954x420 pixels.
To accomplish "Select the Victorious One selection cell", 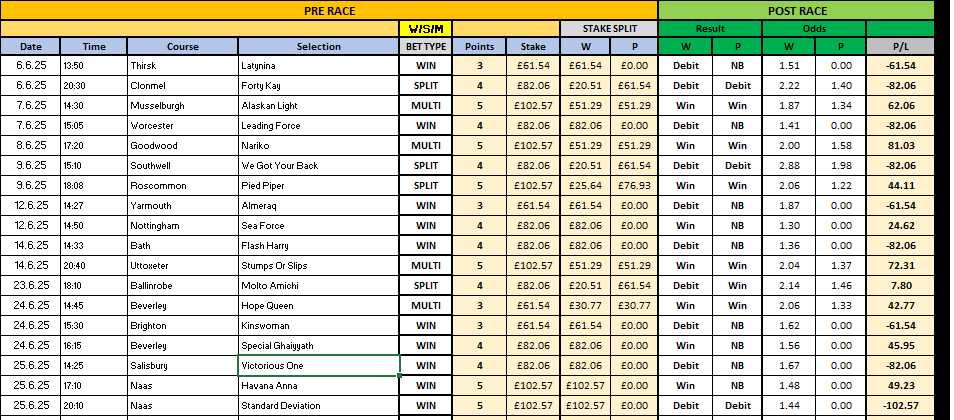I will click(319, 366).
